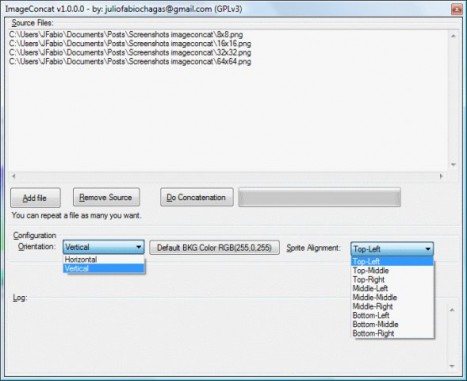Viewport: 467px width, 381px height.
Task: Open the Default BKG Color RGB picker
Action: click(x=214, y=248)
